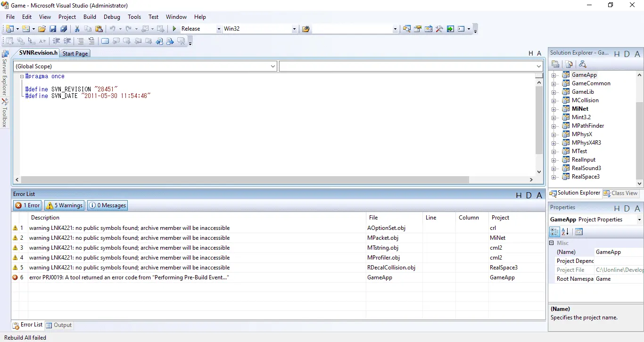The height and width of the screenshot is (342, 644).
Task: Save SVNRevision.h with the Save icon
Action: [x=53, y=29]
